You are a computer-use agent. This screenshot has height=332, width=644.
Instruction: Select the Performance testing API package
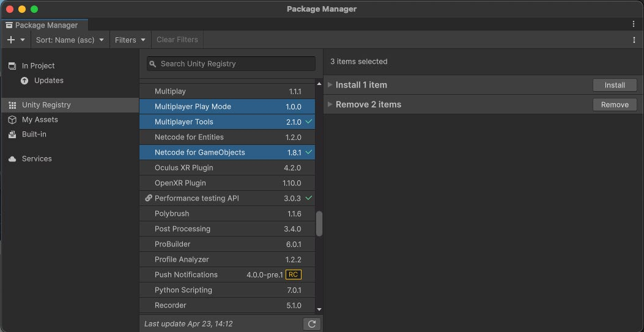(227, 198)
